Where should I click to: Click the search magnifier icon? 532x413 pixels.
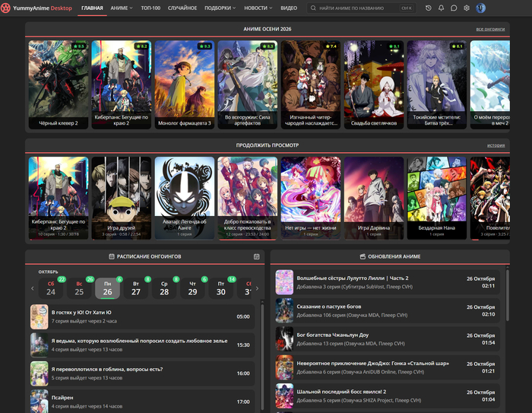point(313,8)
